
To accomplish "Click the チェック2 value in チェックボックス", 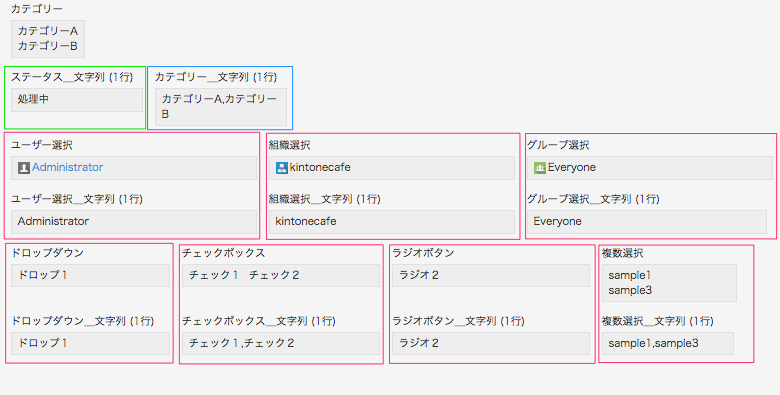I will coord(274,275).
